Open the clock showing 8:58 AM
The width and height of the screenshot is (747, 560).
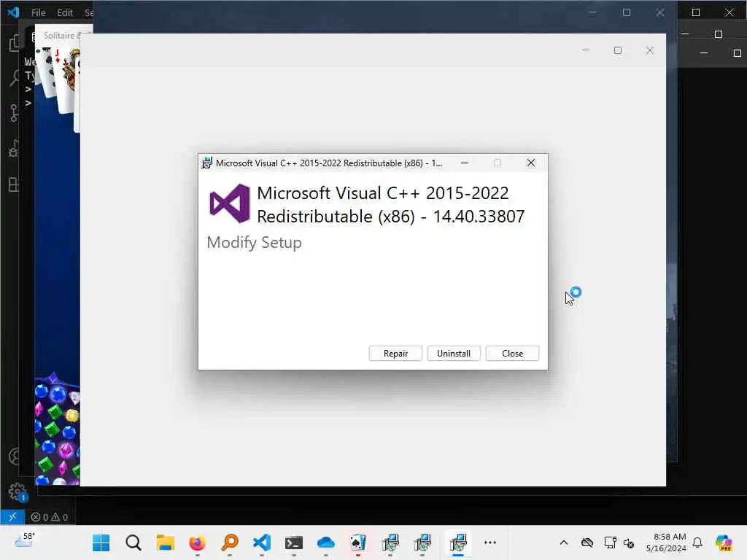tap(666, 542)
